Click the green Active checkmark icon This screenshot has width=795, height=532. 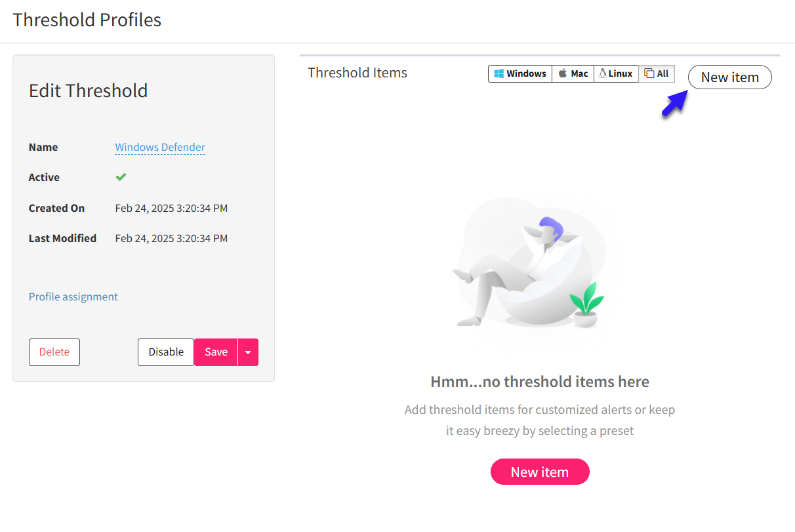pos(121,177)
